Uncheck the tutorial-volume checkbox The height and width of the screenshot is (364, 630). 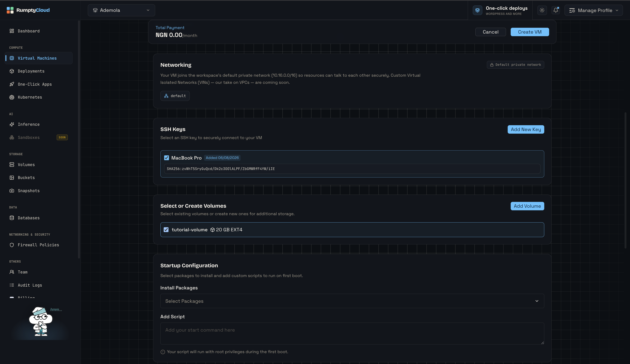pos(166,230)
